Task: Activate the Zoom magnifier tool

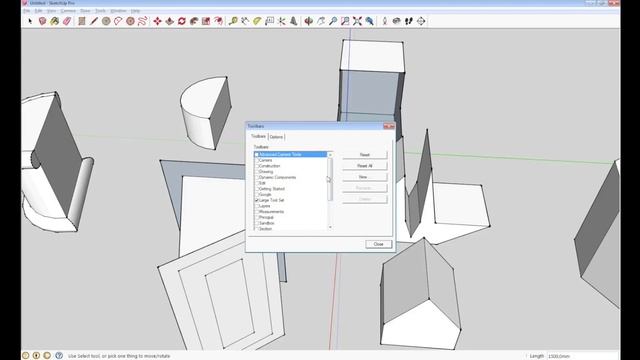Action: 333,21
